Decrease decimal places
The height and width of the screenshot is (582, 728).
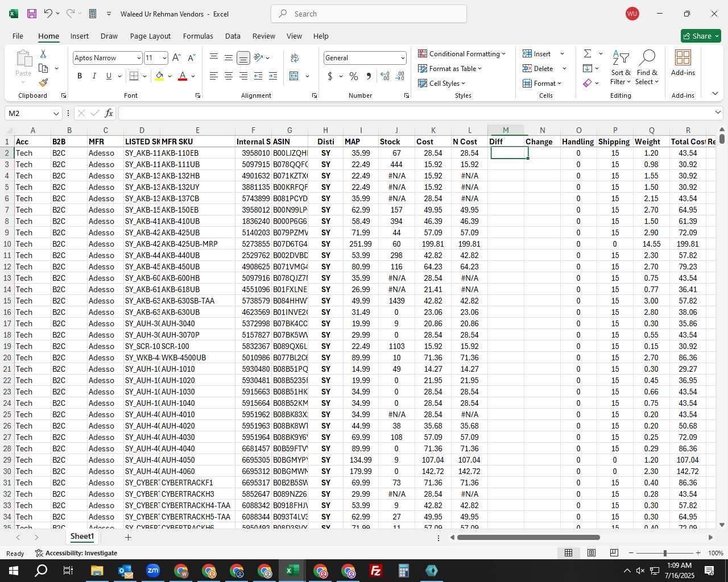coord(400,76)
